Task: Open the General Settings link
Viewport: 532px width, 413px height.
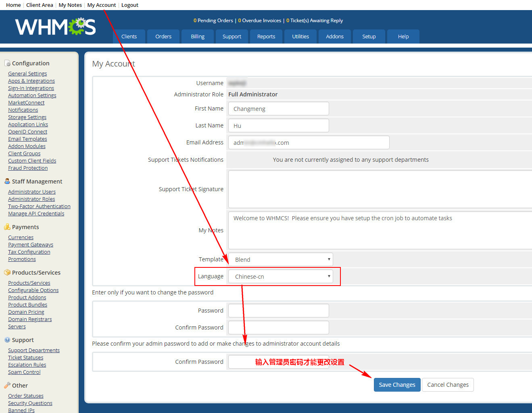Action: tap(27, 74)
